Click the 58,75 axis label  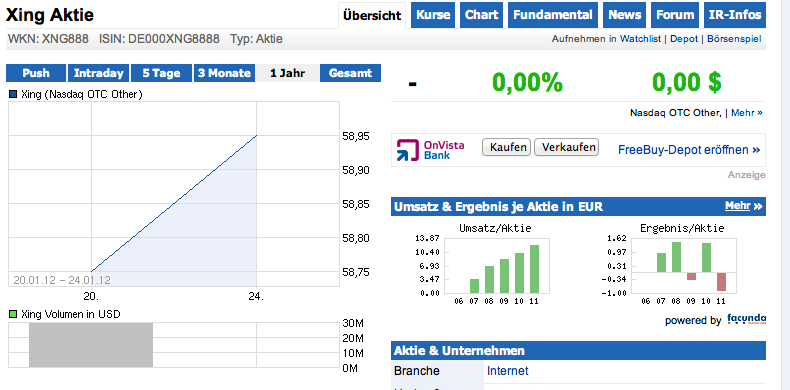click(356, 272)
